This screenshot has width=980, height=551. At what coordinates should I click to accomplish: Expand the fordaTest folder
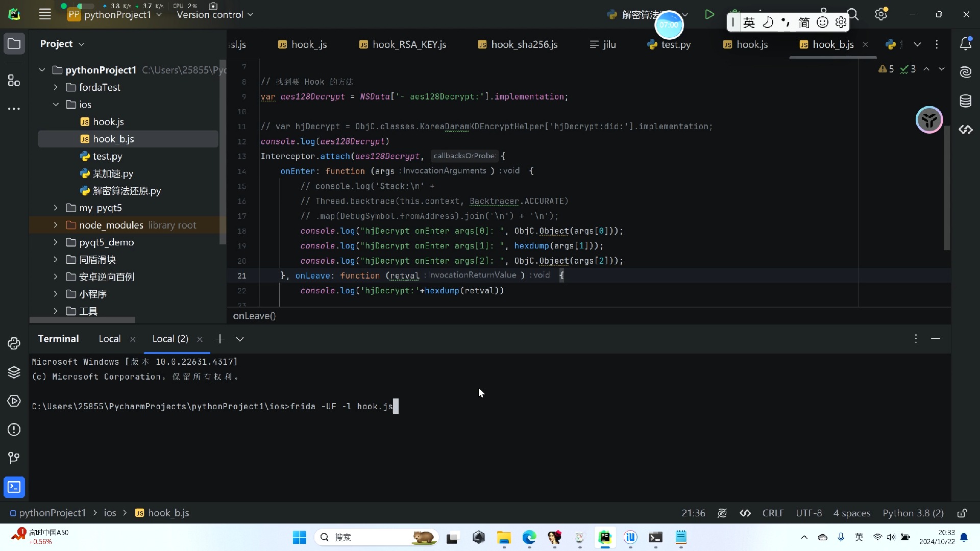(x=56, y=87)
